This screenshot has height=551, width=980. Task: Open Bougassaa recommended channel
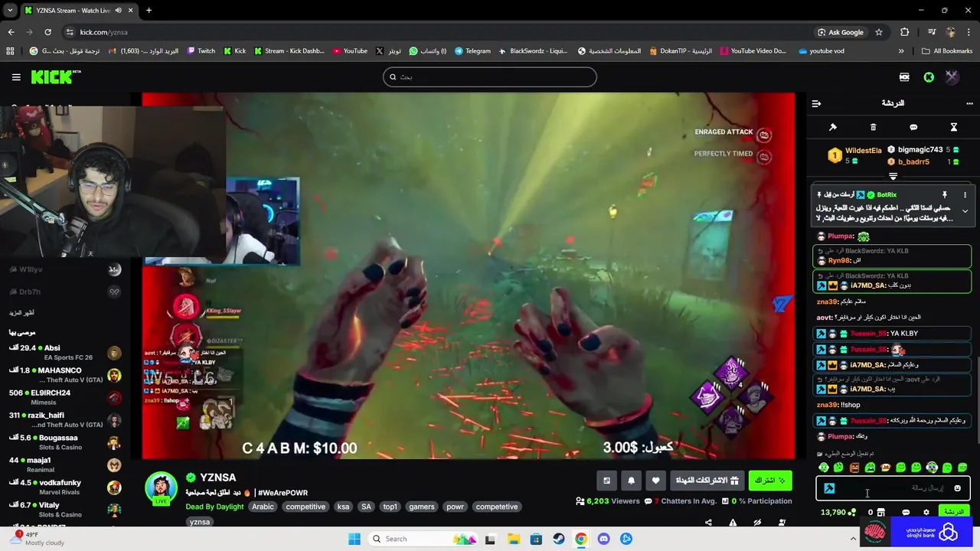click(65, 442)
